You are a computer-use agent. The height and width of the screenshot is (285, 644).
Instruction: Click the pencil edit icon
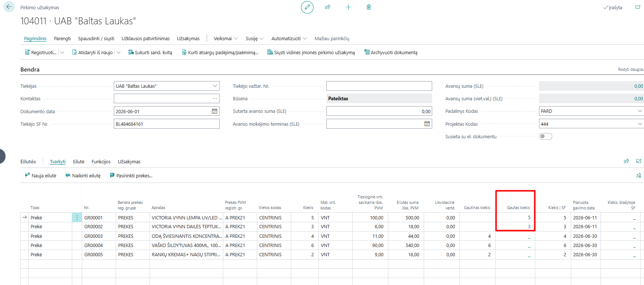tap(307, 7)
